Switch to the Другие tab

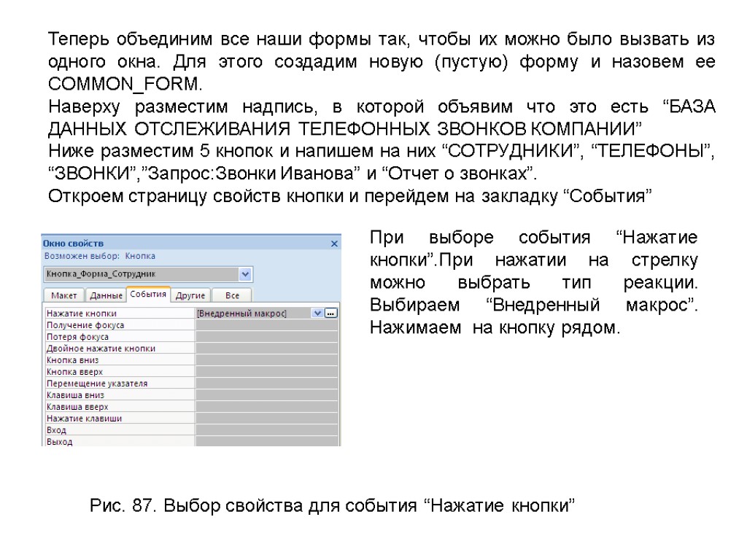pos(190,296)
